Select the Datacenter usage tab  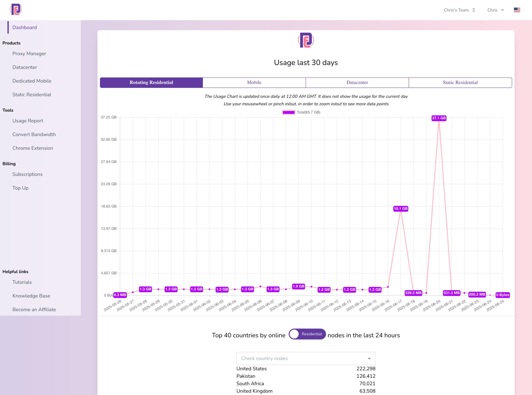(x=357, y=82)
